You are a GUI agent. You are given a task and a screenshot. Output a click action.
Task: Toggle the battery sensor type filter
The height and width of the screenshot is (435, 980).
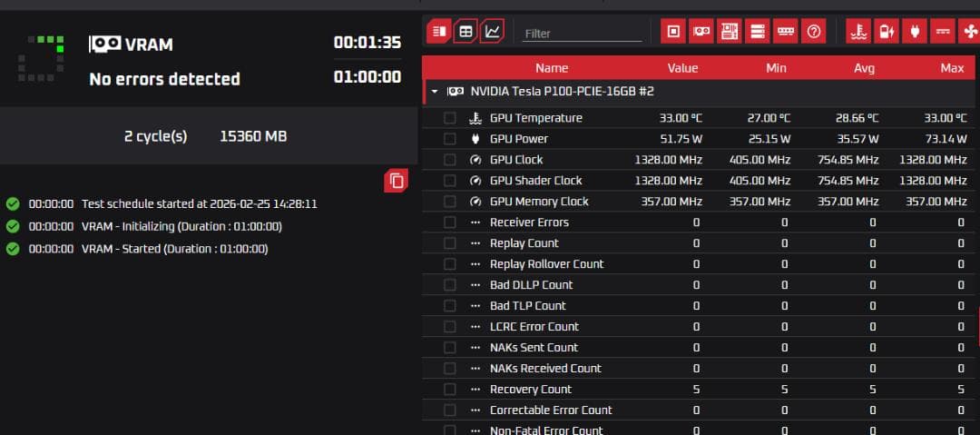(887, 31)
